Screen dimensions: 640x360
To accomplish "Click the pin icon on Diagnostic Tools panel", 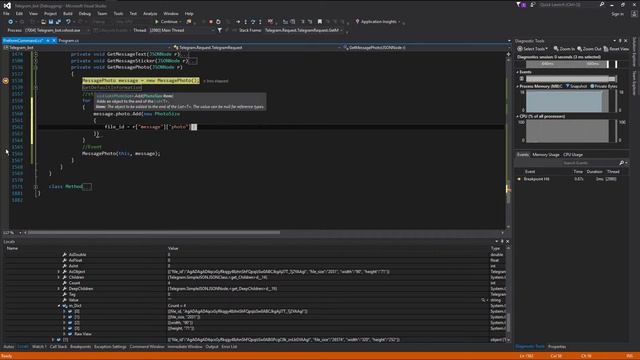I will click(620, 41).
